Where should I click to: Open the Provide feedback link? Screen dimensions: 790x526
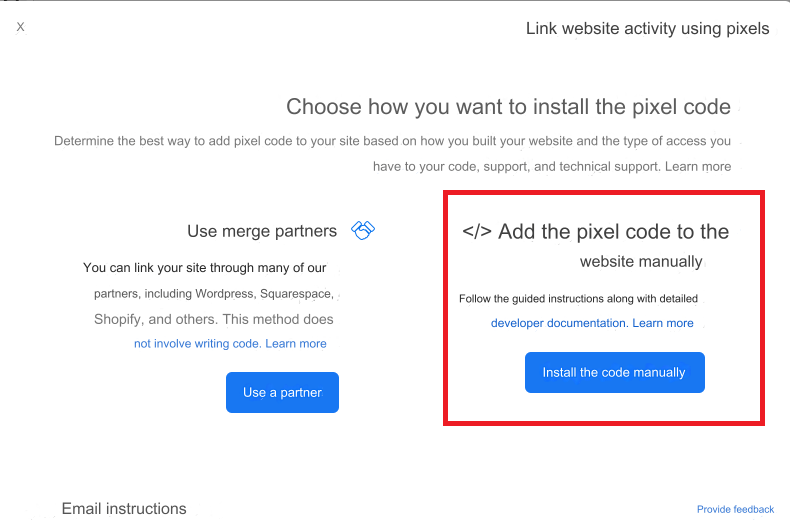[735, 509]
